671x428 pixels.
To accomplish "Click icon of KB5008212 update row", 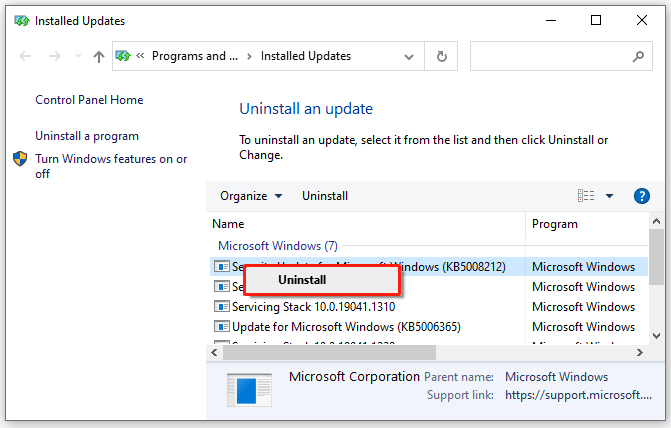I will click(x=222, y=266).
